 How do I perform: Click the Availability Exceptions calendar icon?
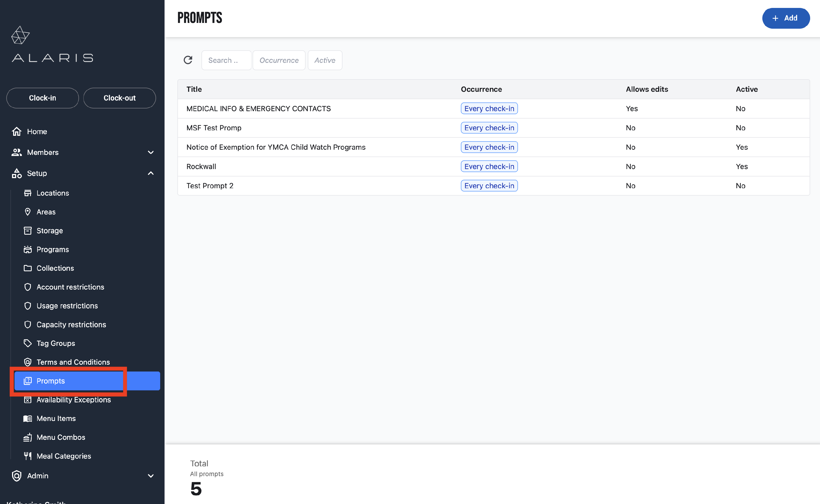coord(28,400)
